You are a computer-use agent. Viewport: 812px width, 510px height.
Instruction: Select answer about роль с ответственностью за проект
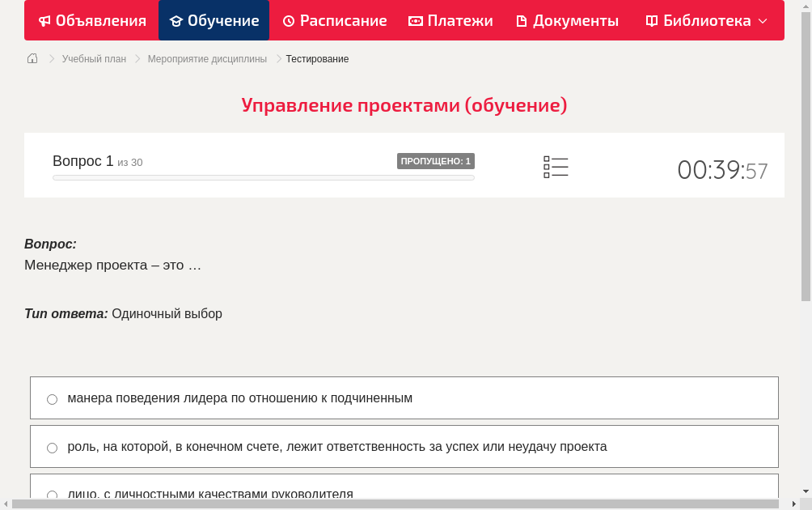52,447
